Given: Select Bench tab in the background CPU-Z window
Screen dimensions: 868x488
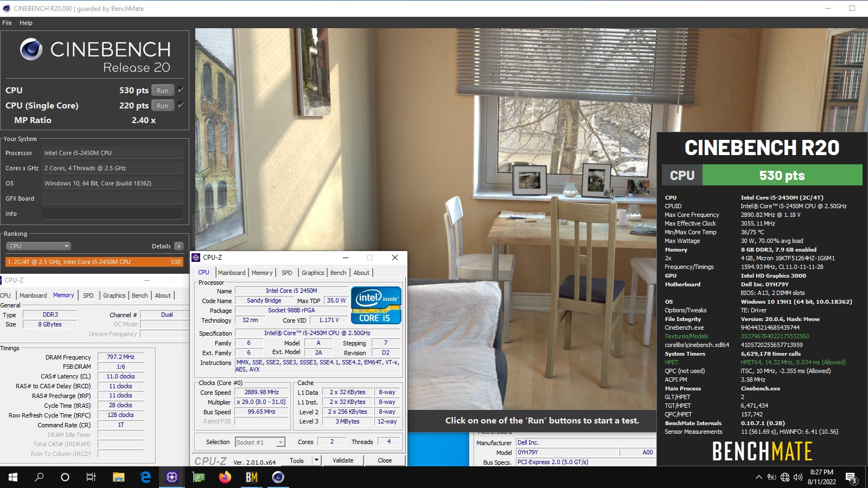Looking at the screenshot, I should (x=140, y=296).
